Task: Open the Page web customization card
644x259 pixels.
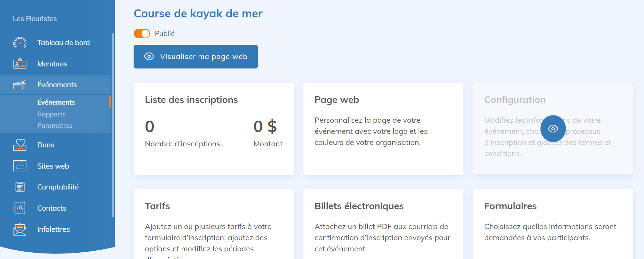Action: (383, 129)
